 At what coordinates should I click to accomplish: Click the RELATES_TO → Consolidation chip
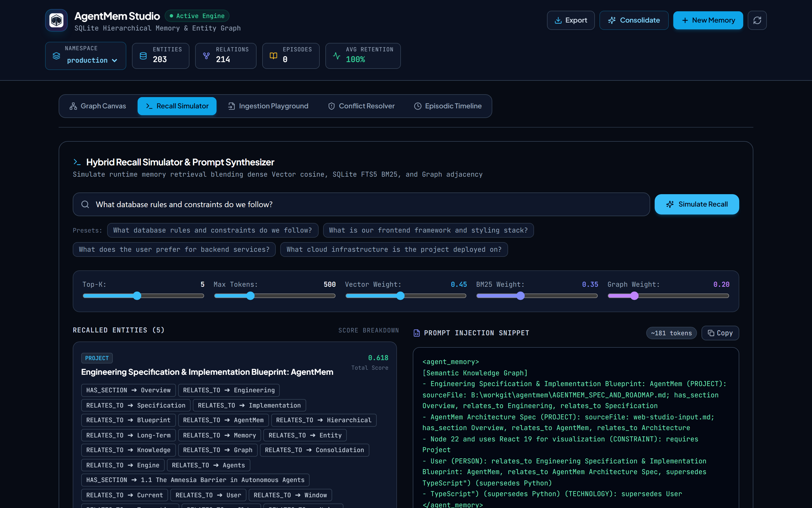pos(314,450)
